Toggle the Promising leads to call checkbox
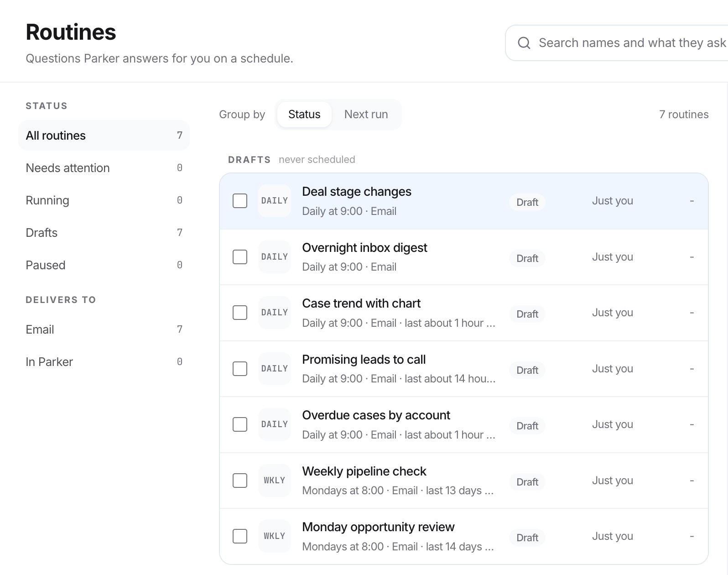 point(240,369)
